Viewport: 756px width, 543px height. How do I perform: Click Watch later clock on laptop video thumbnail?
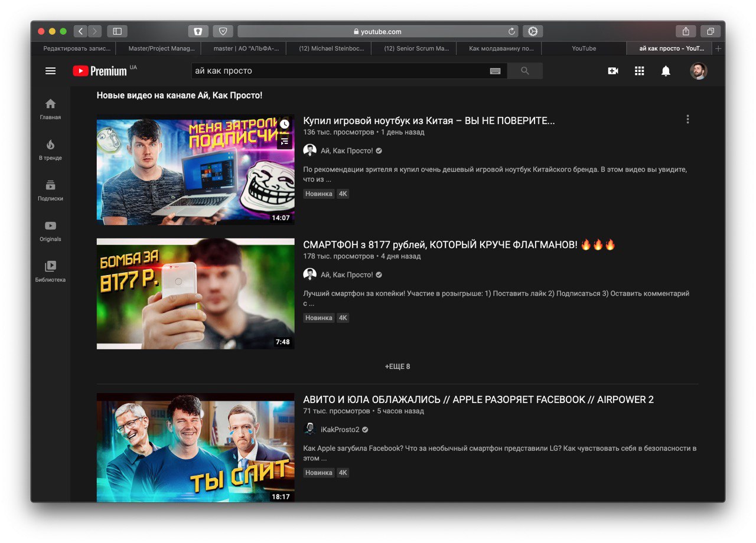285,124
